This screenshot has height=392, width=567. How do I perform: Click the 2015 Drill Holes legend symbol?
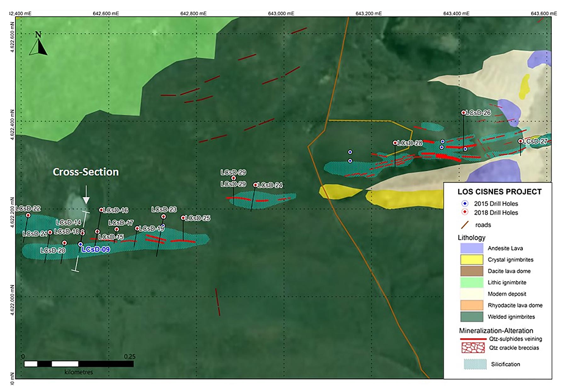(x=465, y=204)
